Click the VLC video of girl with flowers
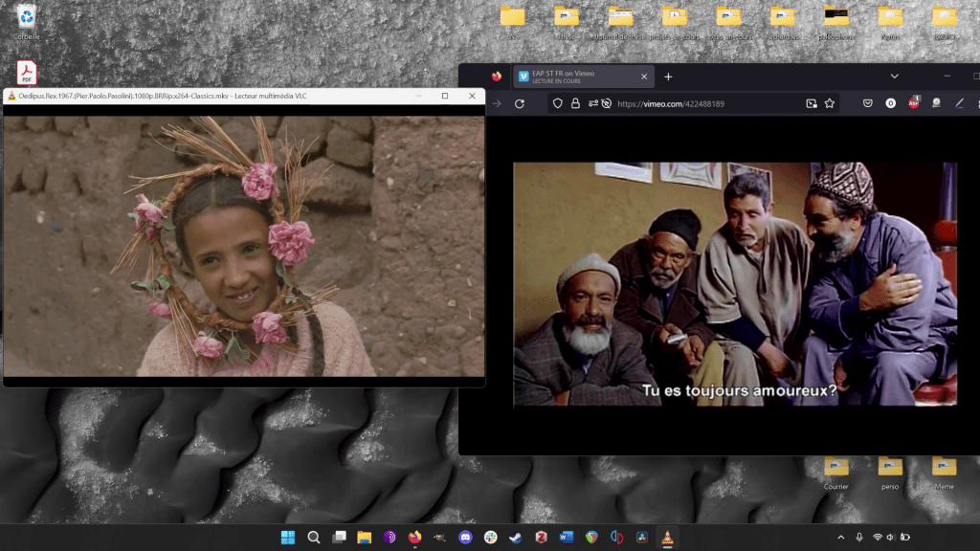 point(244,246)
